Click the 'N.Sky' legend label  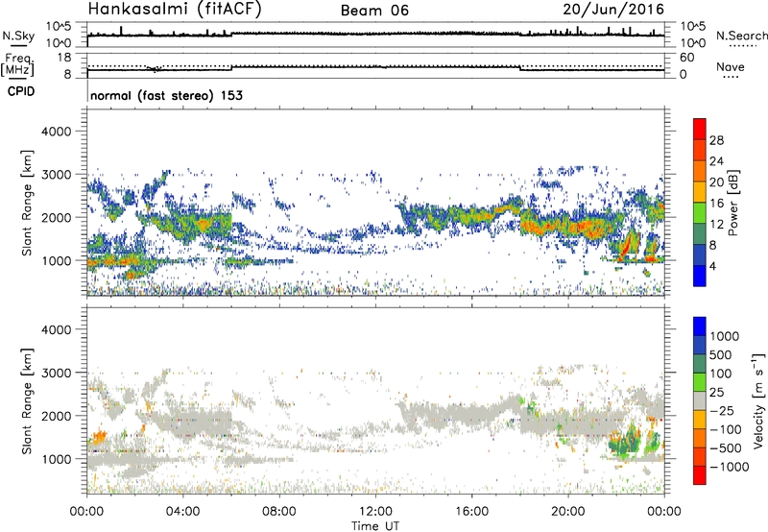pos(18,36)
